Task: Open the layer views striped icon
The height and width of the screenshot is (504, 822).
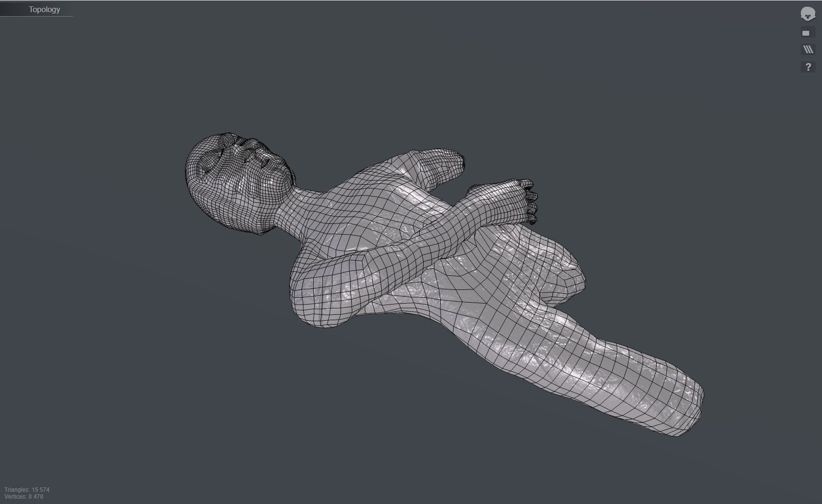Action: point(808,49)
